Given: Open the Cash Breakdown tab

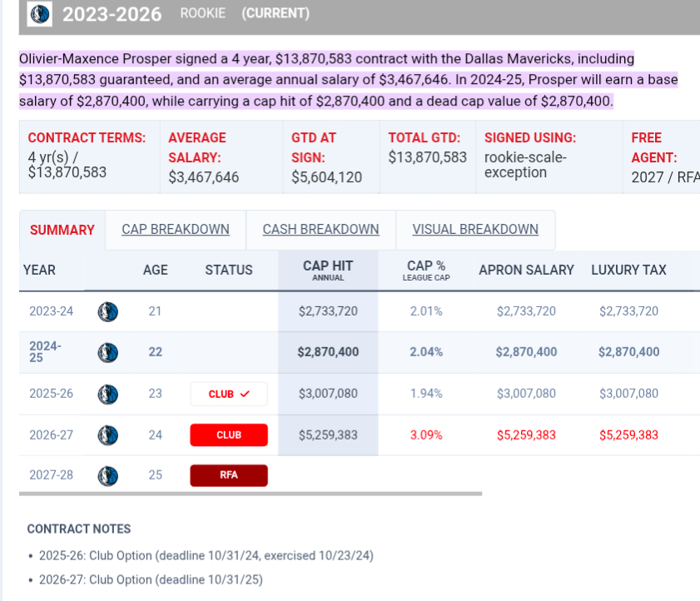Looking at the screenshot, I should [320, 230].
